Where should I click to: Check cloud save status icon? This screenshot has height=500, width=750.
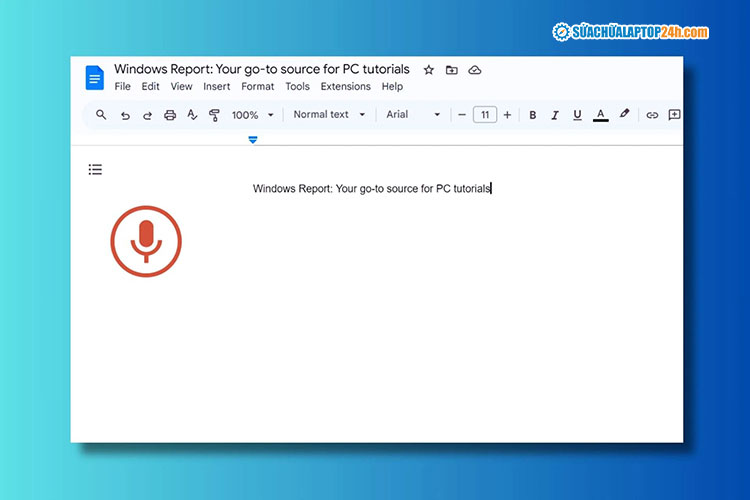pos(474,70)
